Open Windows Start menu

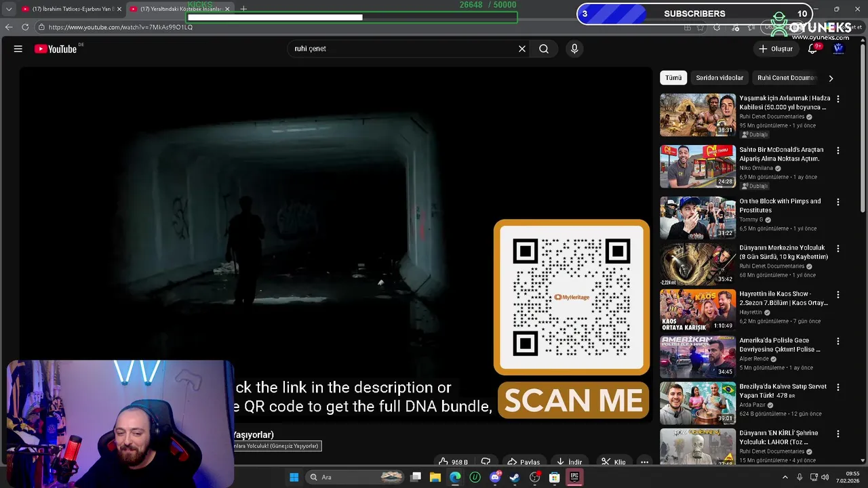point(294,477)
